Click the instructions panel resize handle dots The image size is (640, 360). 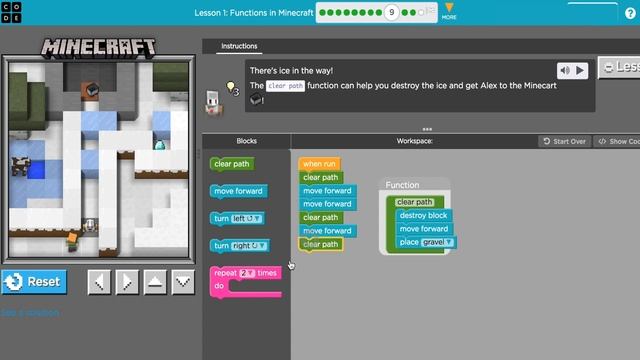[427, 129]
